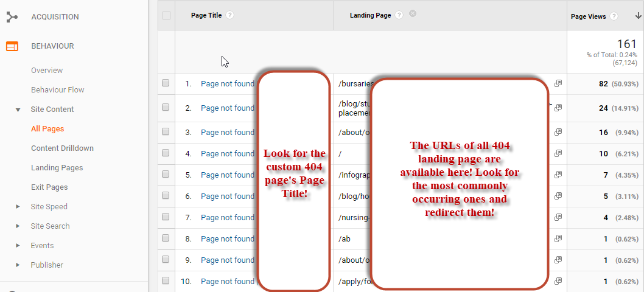The height and width of the screenshot is (292, 644).
Task: Expand the Site Speed section
Action: pos(18,207)
